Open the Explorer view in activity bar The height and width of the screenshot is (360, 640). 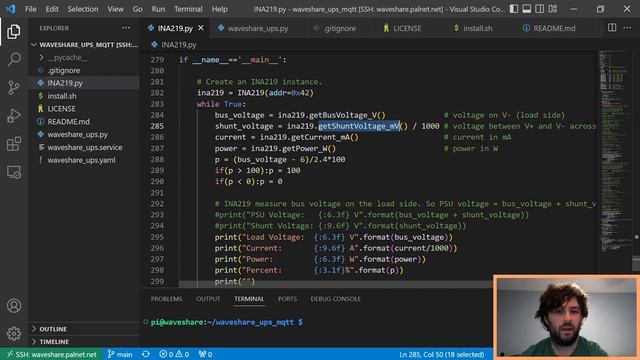13,31
